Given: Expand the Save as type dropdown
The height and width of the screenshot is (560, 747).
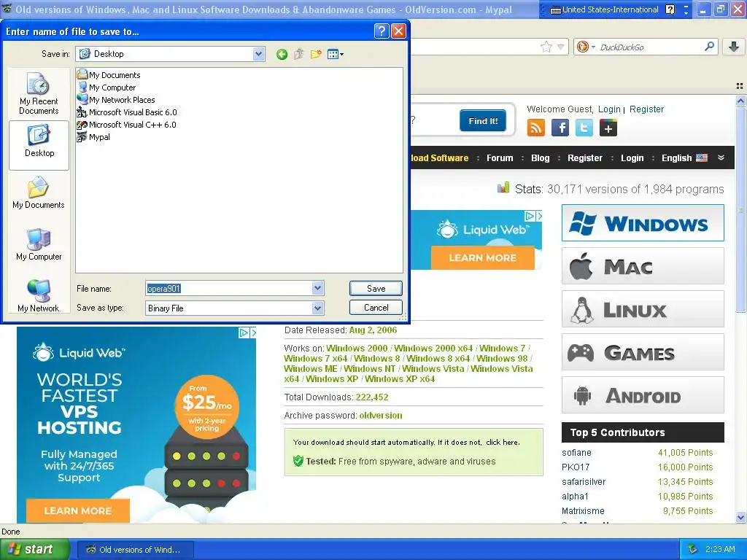Looking at the screenshot, I should pos(318,308).
